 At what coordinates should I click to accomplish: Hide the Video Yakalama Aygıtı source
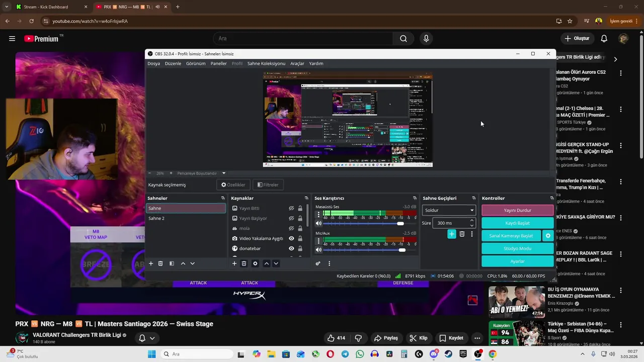[x=291, y=238]
